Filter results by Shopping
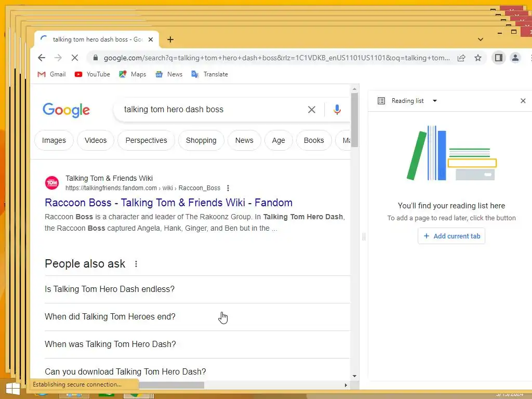 (201, 140)
